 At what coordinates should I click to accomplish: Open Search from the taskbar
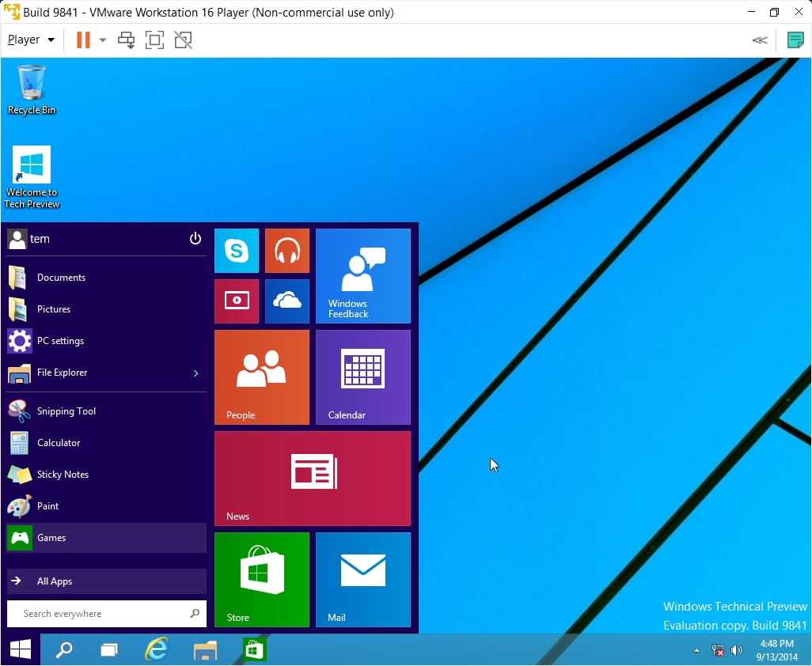point(63,649)
